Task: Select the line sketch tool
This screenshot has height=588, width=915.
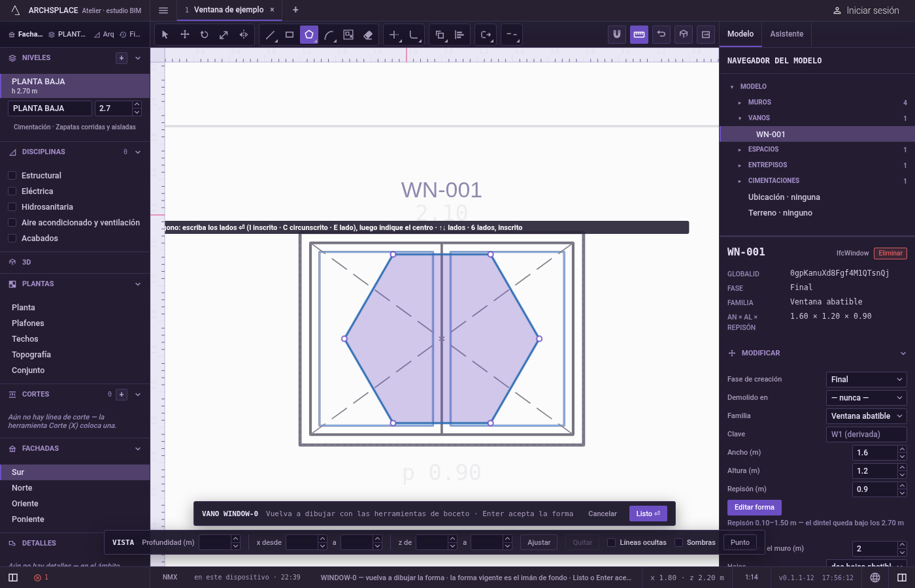Action: (270, 35)
